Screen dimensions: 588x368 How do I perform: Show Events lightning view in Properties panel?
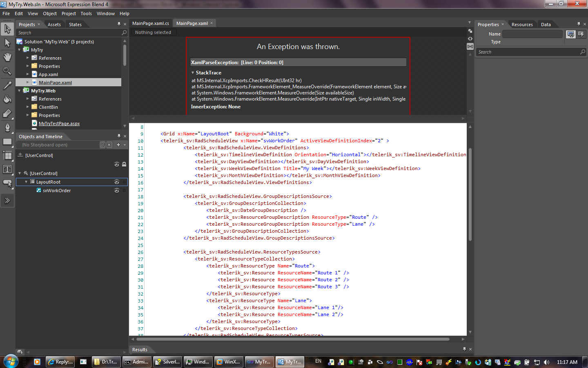(581, 34)
